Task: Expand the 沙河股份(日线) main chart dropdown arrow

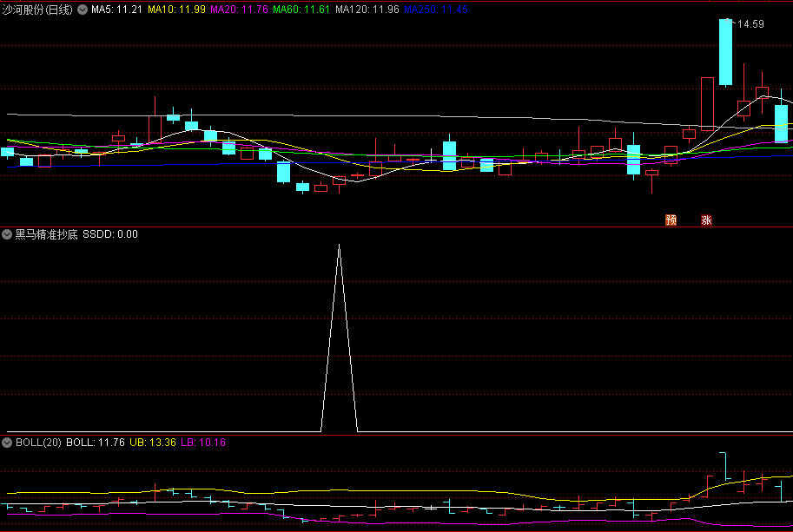Action: (83, 10)
